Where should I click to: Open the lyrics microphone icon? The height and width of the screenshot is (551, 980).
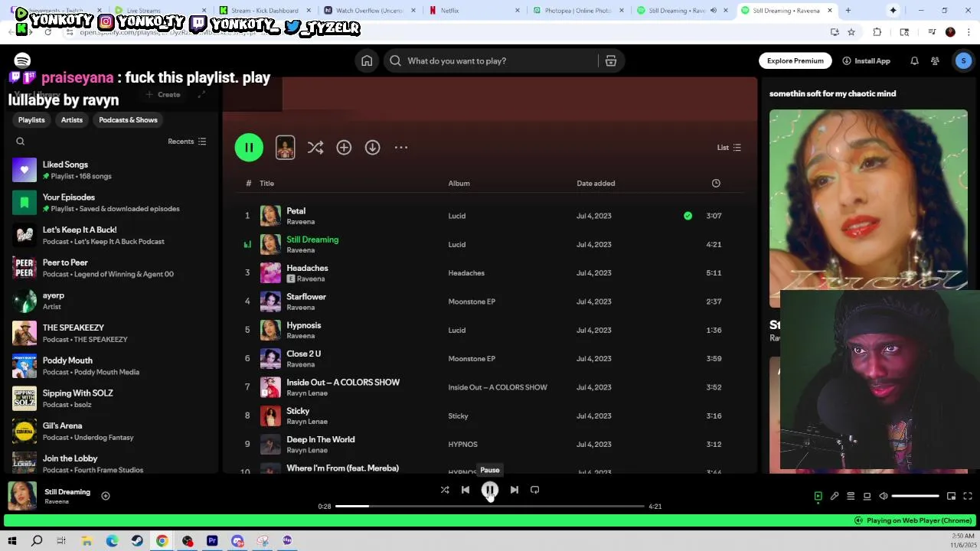835,496
